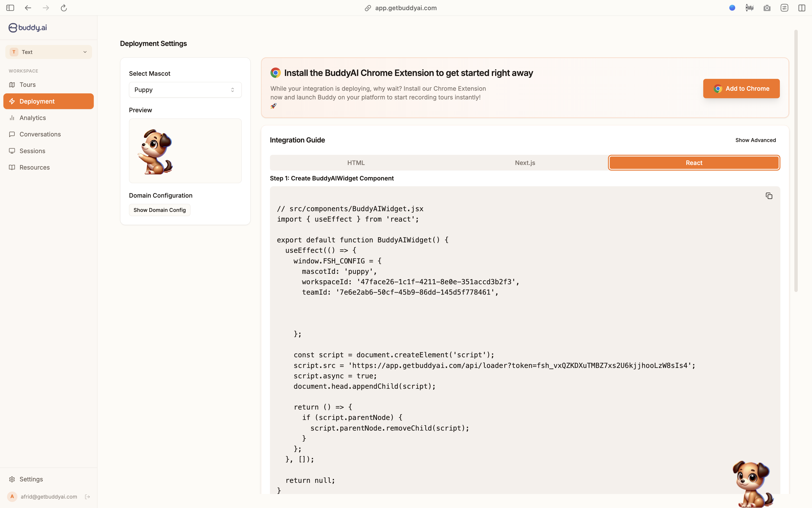Switch to the HTML integration tab
The width and height of the screenshot is (812, 508).
(x=356, y=163)
